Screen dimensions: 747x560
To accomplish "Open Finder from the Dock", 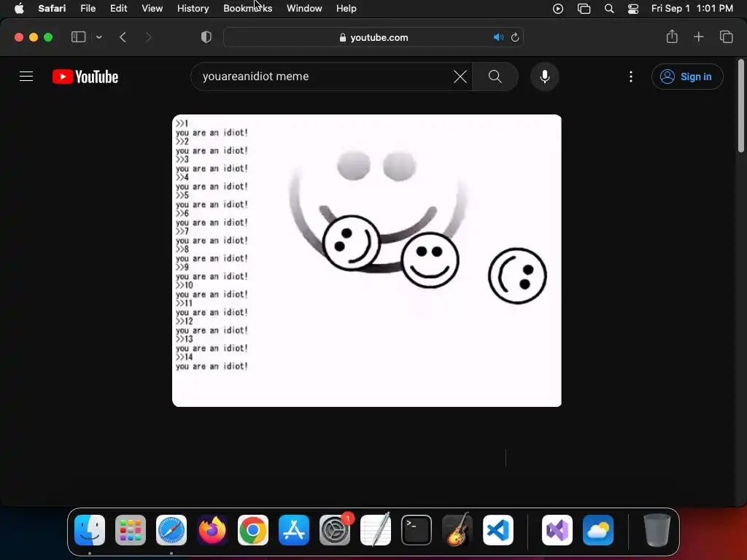I will coord(90,530).
